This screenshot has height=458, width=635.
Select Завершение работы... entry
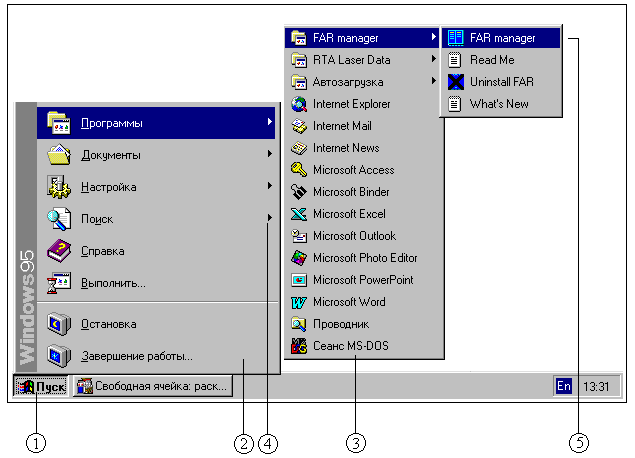[x=156, y=356]
